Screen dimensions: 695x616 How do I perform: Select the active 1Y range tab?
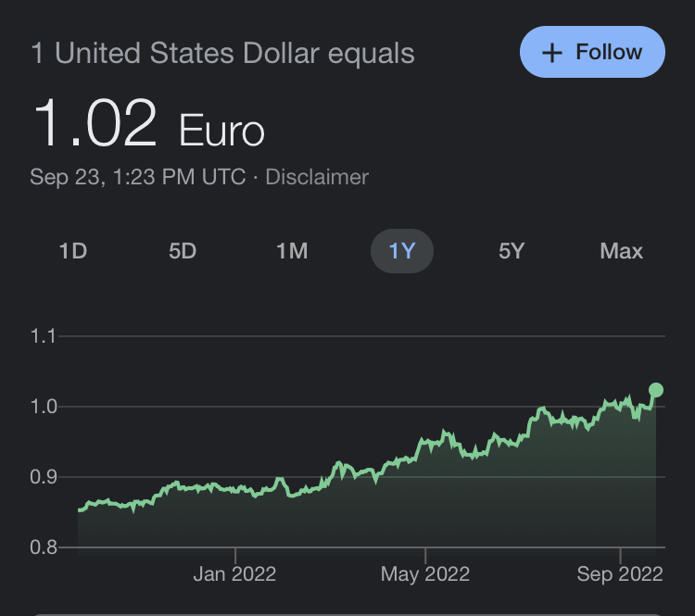401,251
